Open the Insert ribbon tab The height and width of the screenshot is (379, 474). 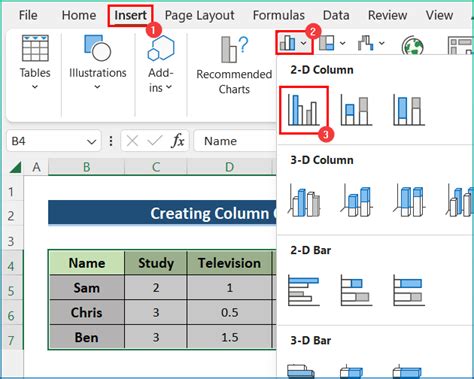130,15
